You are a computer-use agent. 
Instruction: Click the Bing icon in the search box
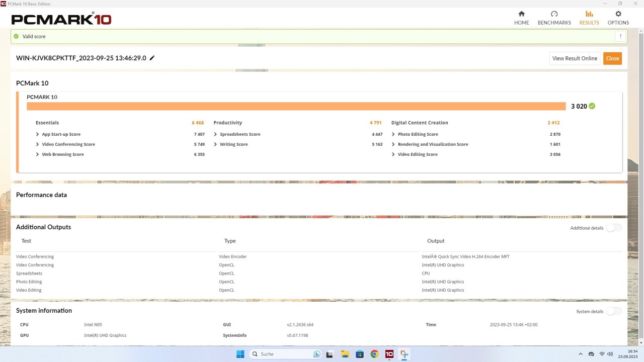coord(317,354)
